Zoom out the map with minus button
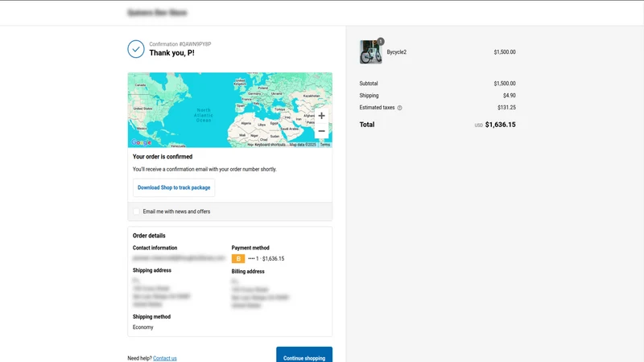The height and width of the screenshot is (362, 644). pos(321,131)
